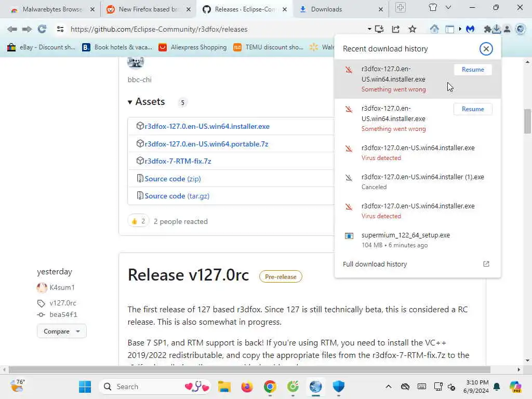Click the horizontal scrollbar at page bottom

pos(249,369)
